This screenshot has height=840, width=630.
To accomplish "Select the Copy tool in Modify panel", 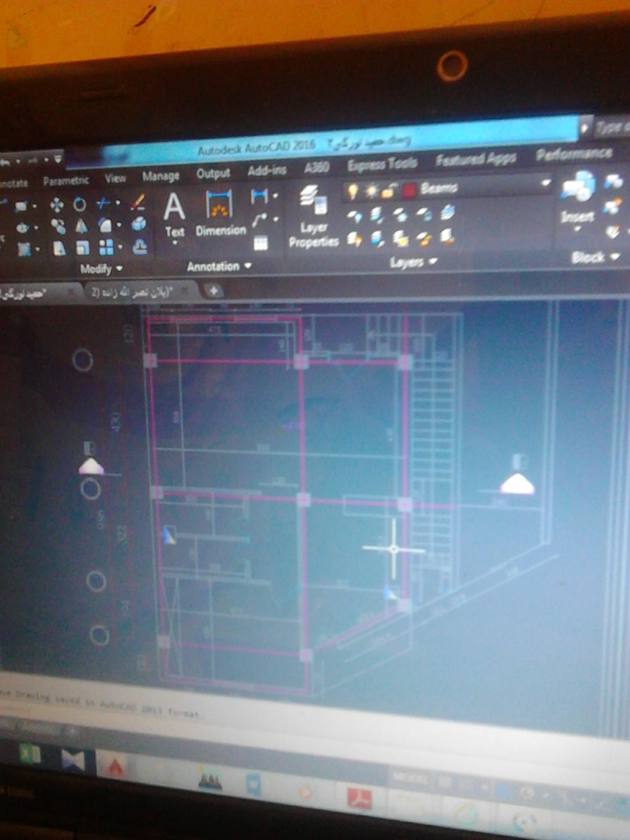I will click(x=58, y=227).
